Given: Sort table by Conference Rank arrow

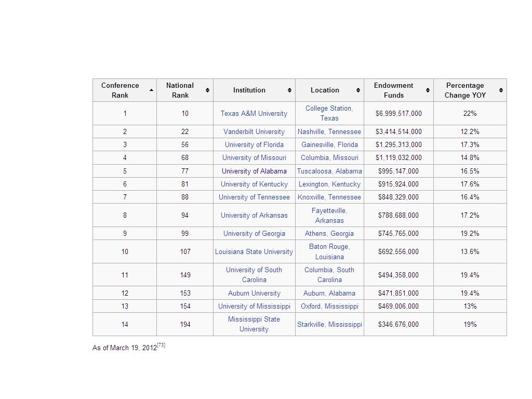Looking at the screenshot, I should coord(151,90).
